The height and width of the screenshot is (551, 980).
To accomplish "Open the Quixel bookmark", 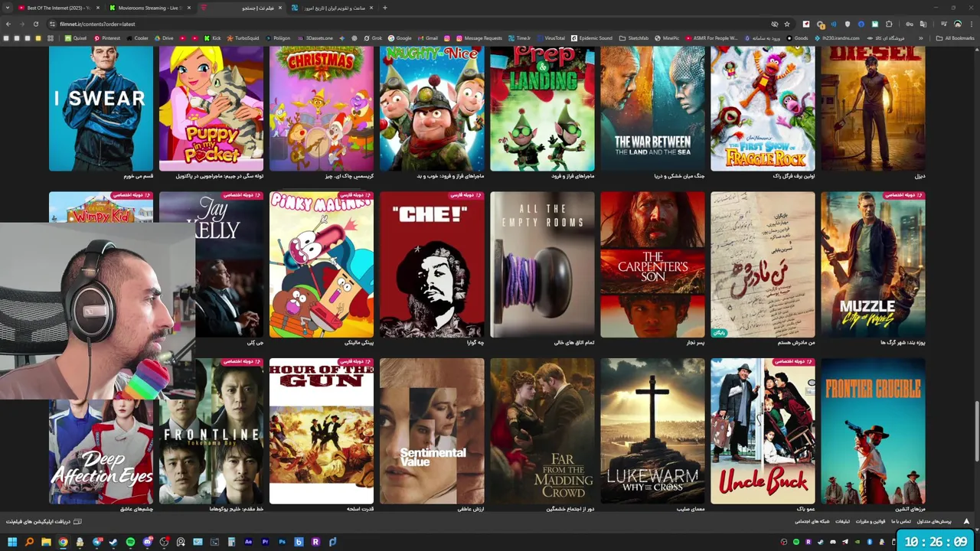I will (75, 37).
